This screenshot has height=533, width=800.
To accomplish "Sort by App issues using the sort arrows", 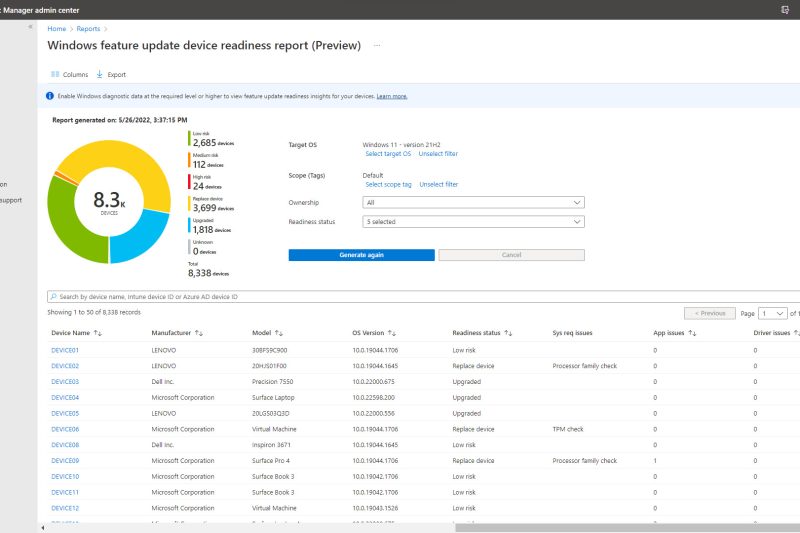I will point(692,333).
